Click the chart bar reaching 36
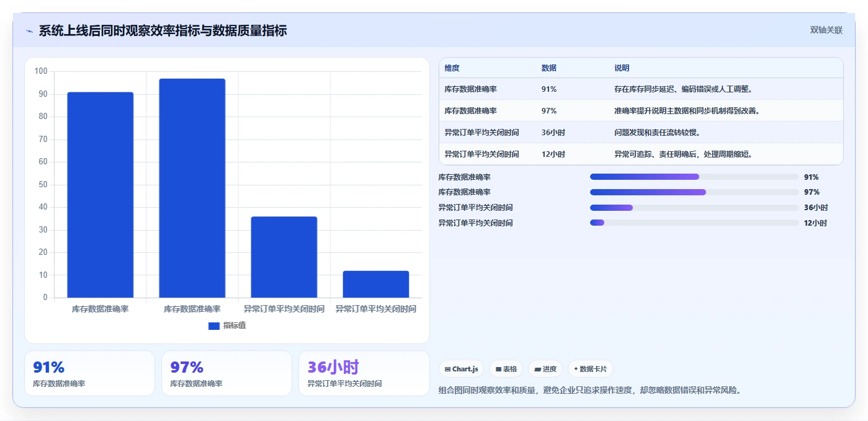 (x=284, y=257)
